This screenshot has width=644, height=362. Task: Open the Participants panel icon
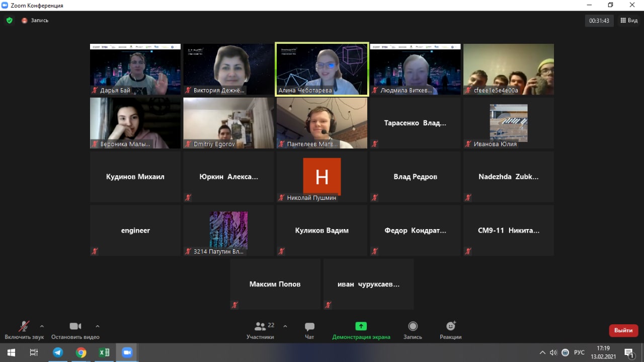(261, 326)
